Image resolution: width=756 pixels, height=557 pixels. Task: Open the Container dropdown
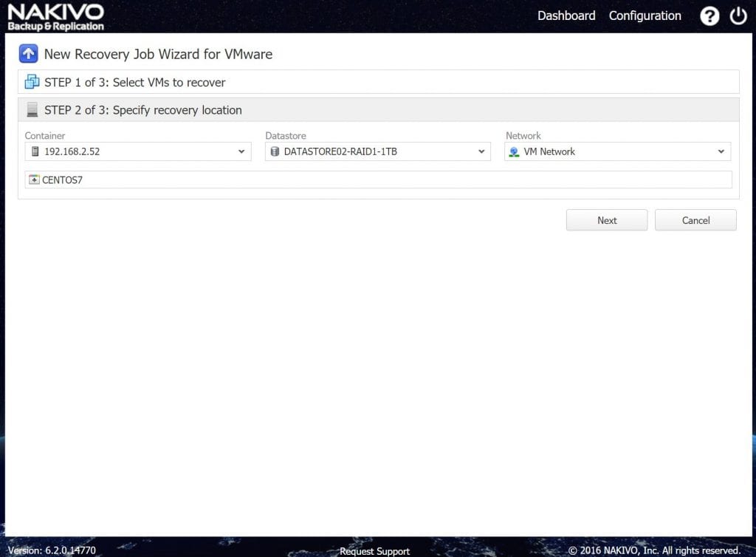click(240, 151)
